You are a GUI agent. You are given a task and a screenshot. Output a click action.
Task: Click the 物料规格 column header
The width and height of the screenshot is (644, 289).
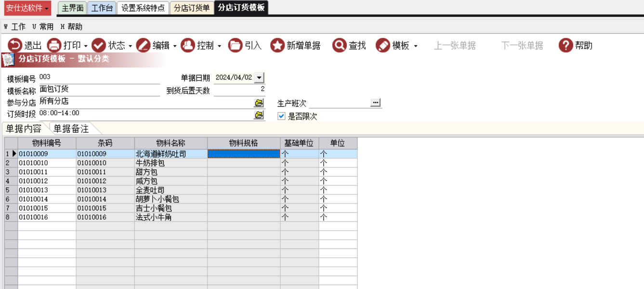tap(244, 143)
